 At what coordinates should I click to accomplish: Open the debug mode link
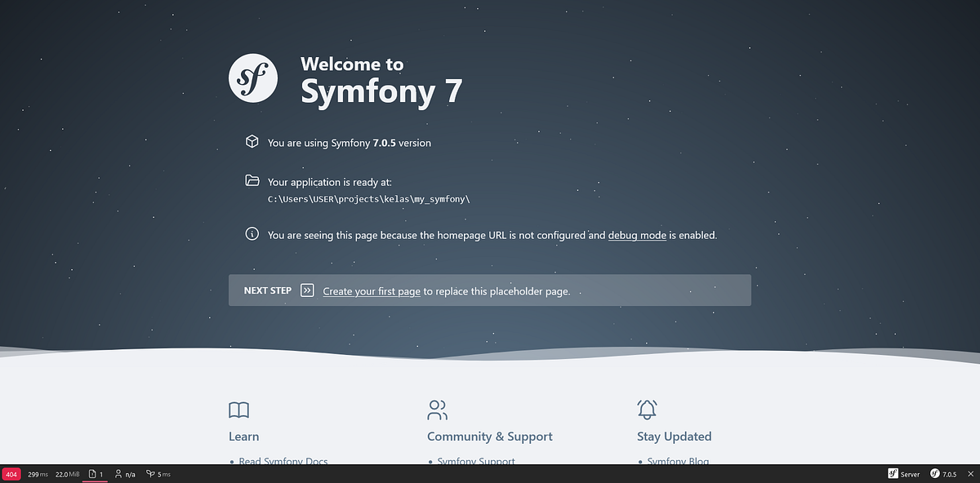click(637, 235)
